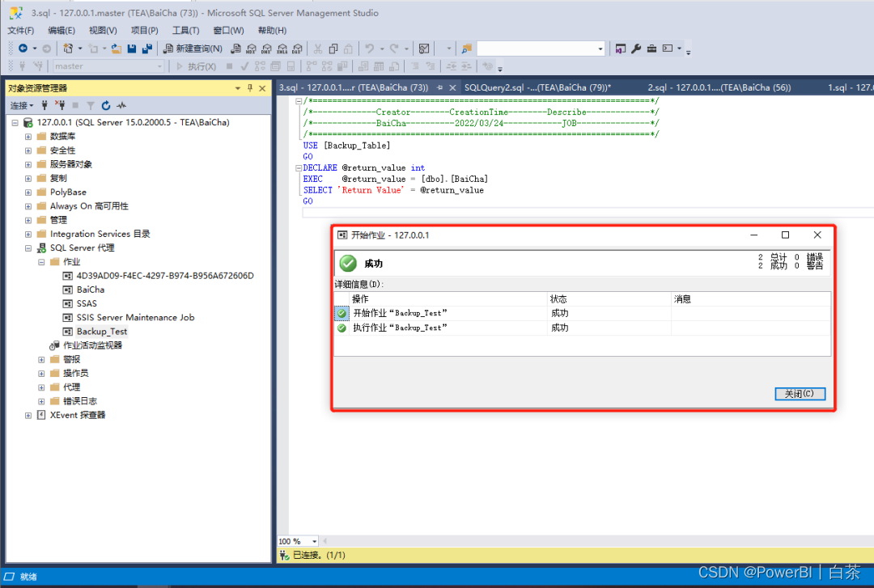Switch to the SQLQuery2.sql tab
This screenshot has width=874, height=588.
click(537, 87)
